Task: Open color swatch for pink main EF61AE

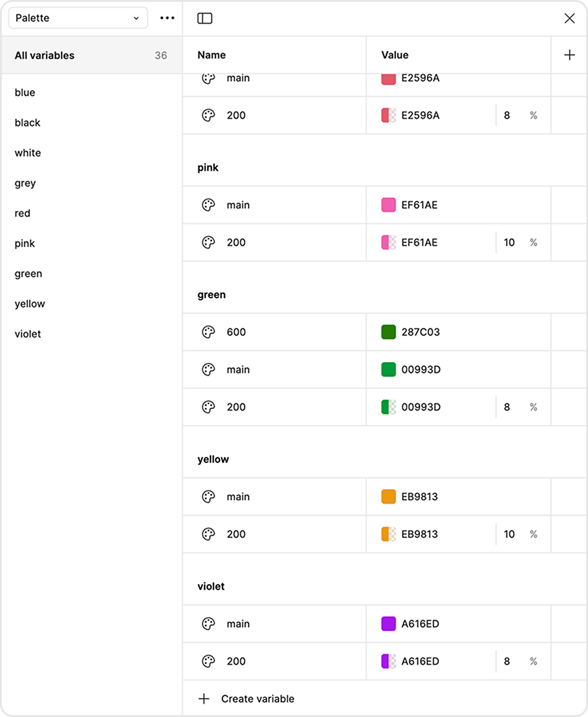Action: click(x=389, y=205)
